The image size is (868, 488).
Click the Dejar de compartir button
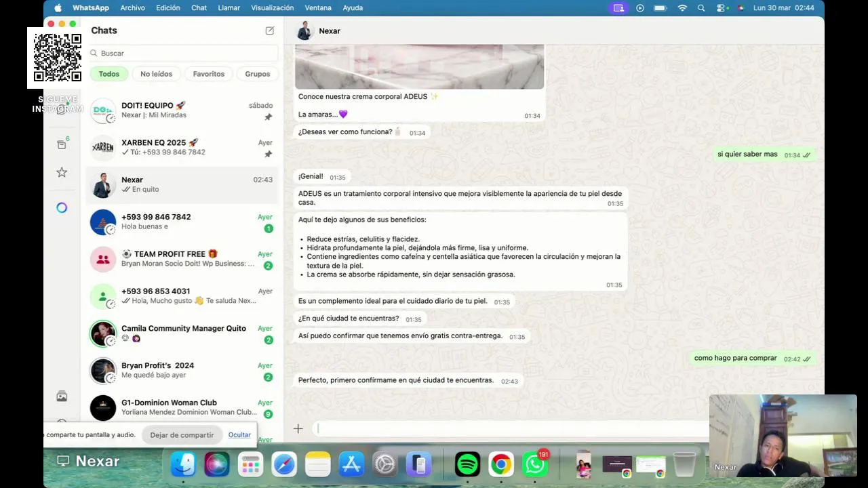(182, 435)
